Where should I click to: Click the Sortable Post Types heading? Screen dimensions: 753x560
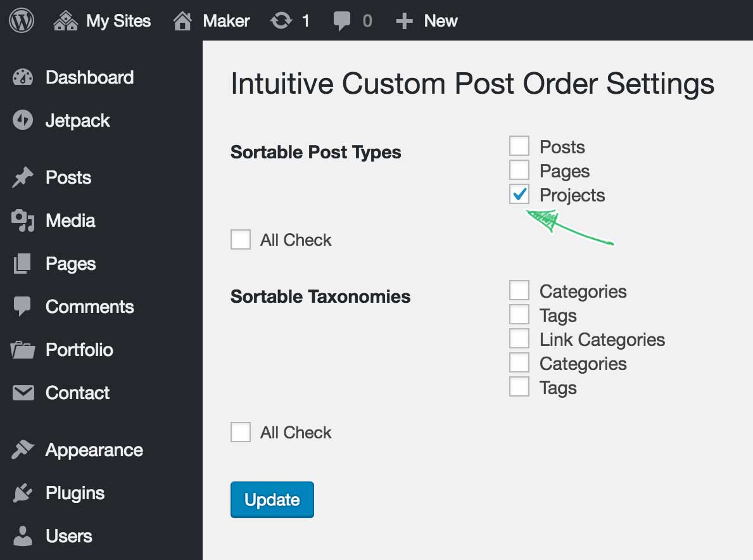click(315, 152)
